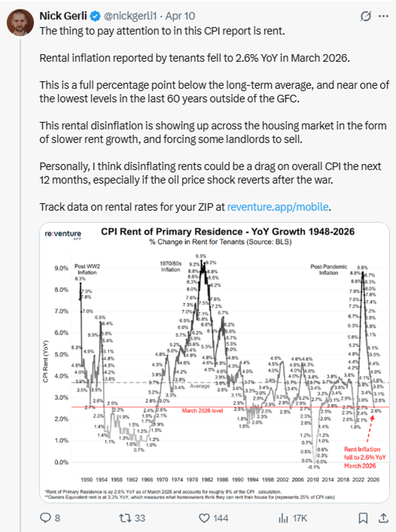This screenshot has height=532, width=396.
Task: Click the 17K views count
Action: point(300,518)
